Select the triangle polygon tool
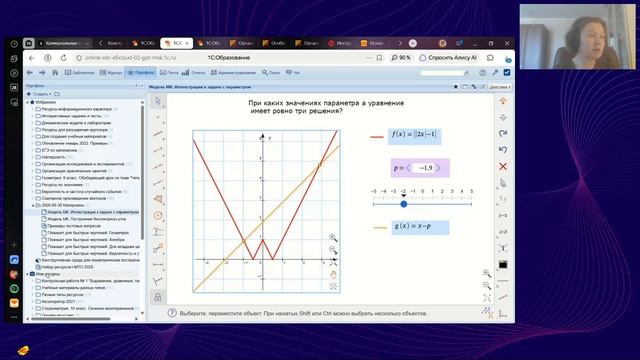This screenshot has width=640, height=360. [x=158, y=199]
